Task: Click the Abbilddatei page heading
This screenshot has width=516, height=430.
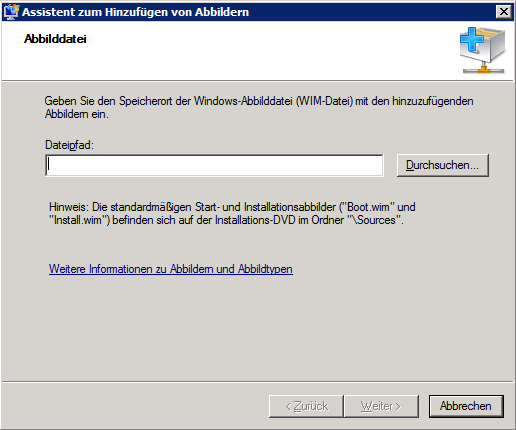Action: (x=55, y=39)
